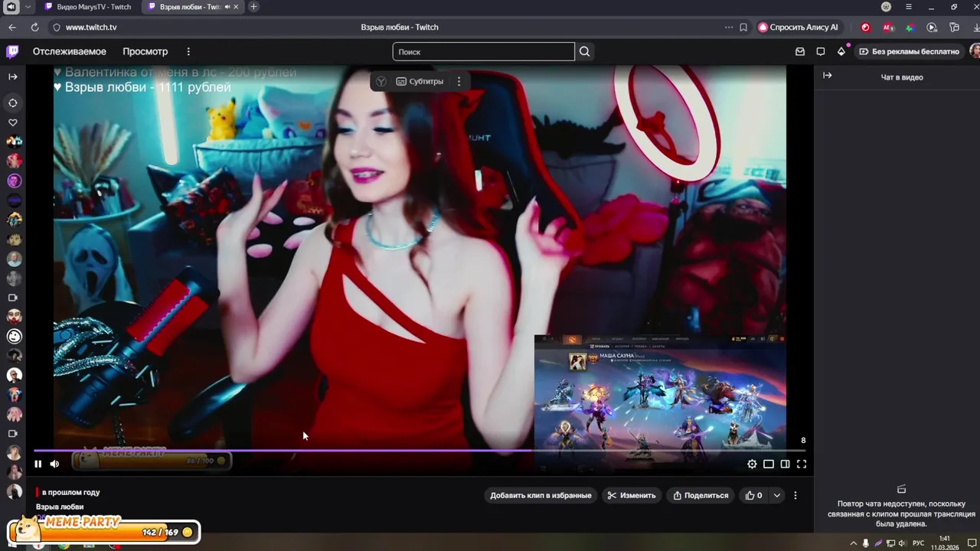Click the taskbar volume speaker icon
Screen dimensions: 980x551
click(x=902, y=543)
